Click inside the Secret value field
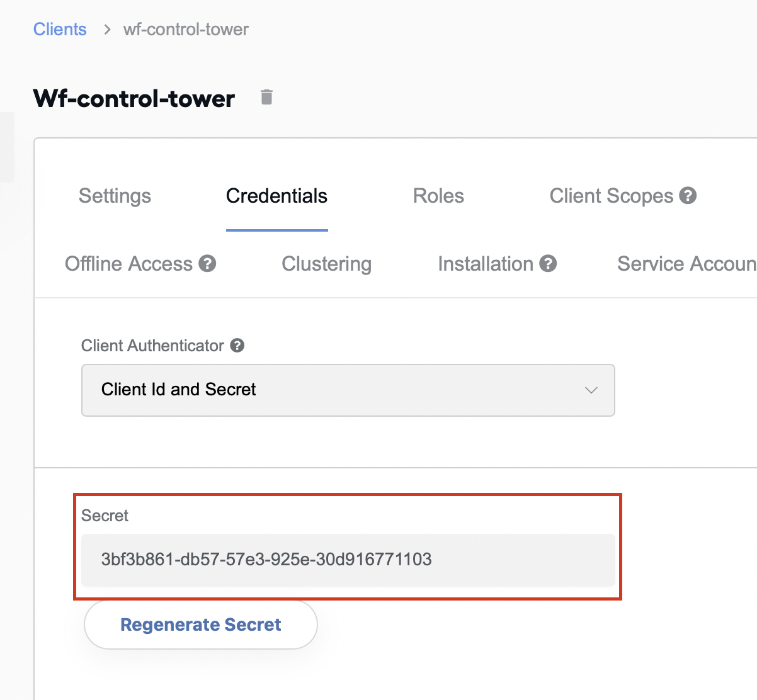Viewport: 757px width, 700px height. [348, 560]
